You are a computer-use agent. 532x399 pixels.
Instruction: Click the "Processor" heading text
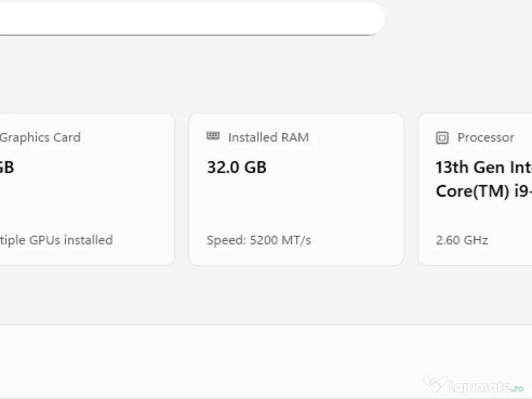click(486, 138)
